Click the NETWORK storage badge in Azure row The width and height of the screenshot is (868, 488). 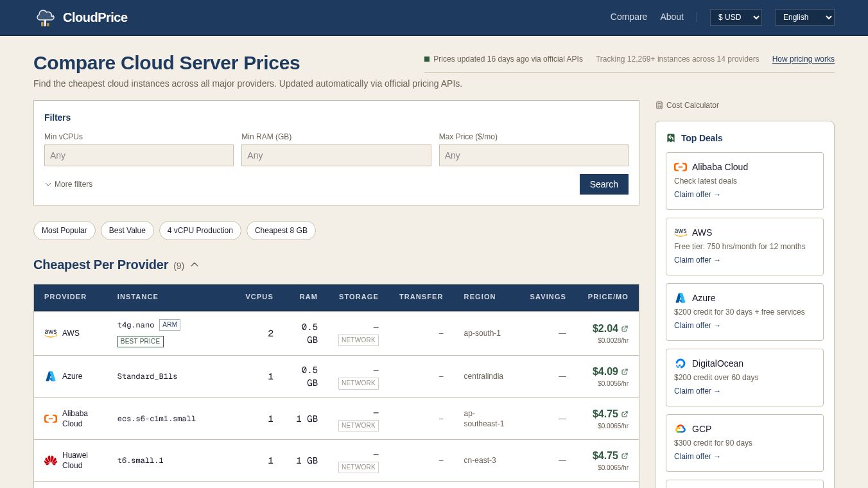(x=358, y=383)
